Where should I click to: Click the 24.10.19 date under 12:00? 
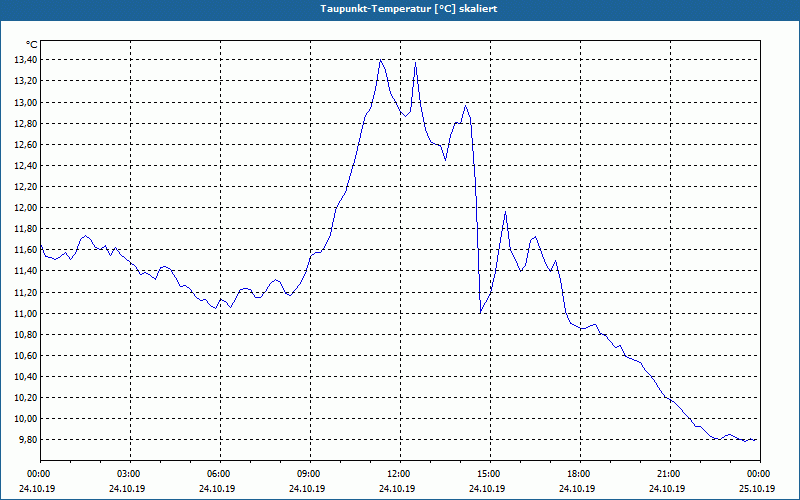coord(397,488)
